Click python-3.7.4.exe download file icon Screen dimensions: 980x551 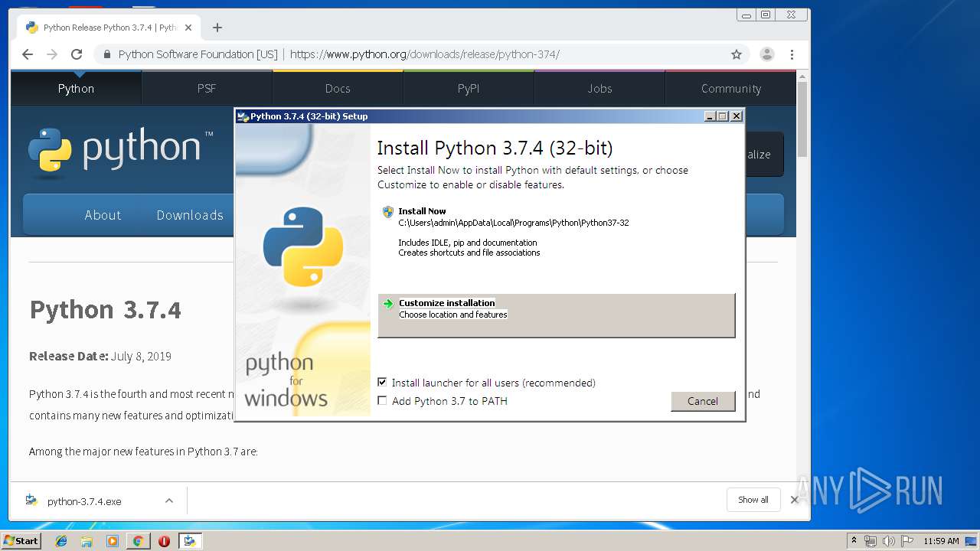click(x=31, y=500)
